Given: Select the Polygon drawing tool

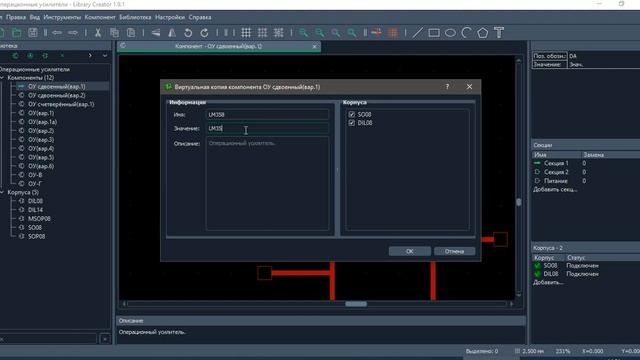Looking at the screenshot, I should 483,33.
